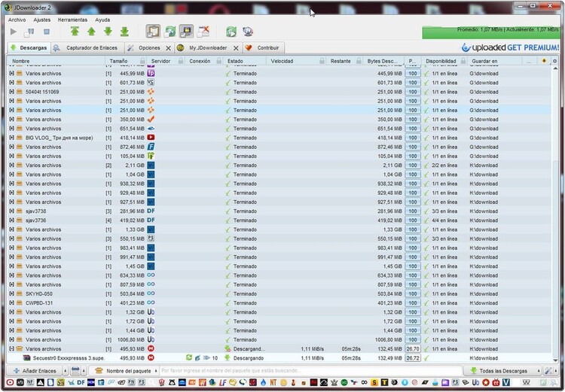This screenshot has width=565, height=392.
Task: Click the move-to-top green arrow icon
Action: pyautogui.click(x=75, y=32)
